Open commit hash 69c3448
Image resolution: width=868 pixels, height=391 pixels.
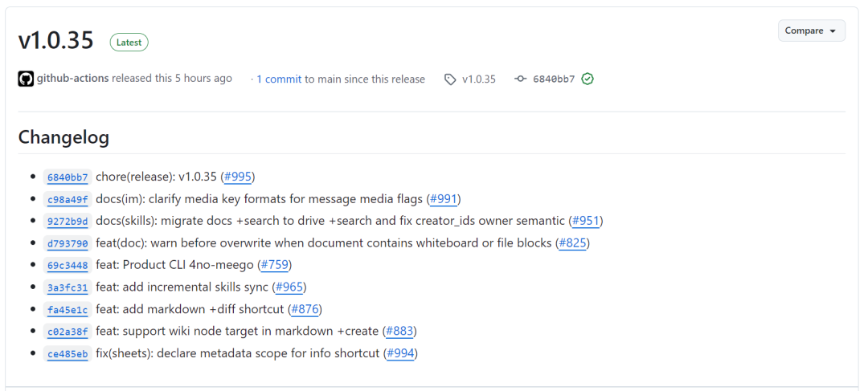click(68, 266)
